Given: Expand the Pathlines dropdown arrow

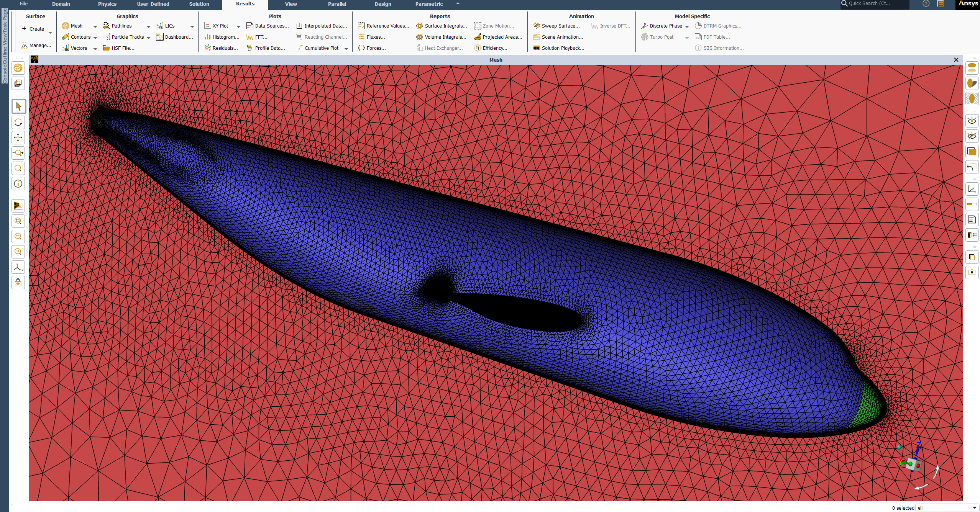Looking at the screenshot, I should (148, 26).
